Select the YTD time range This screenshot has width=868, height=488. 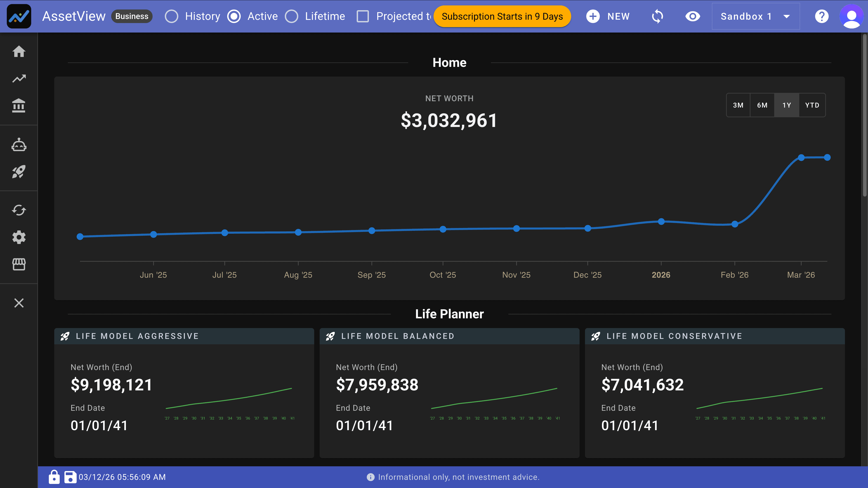(812, 105)
